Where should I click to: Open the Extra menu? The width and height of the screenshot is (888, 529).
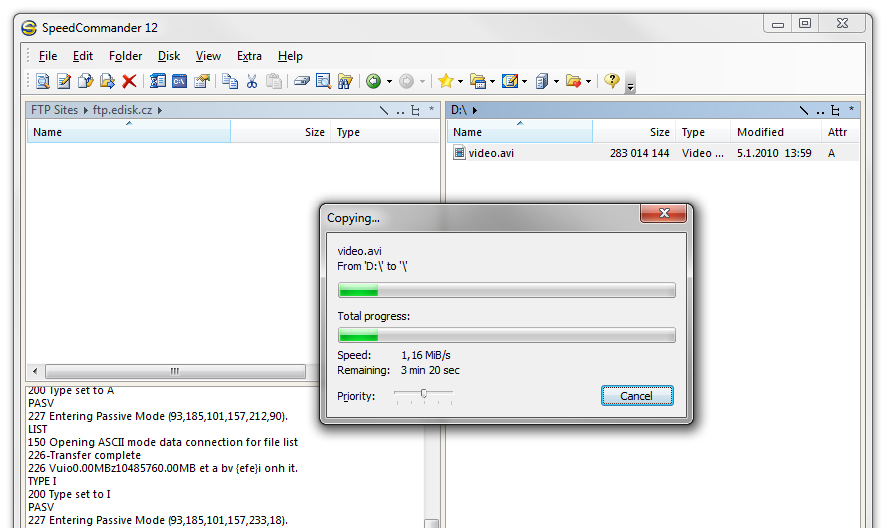pyautogui.click(x=249, y=56)
